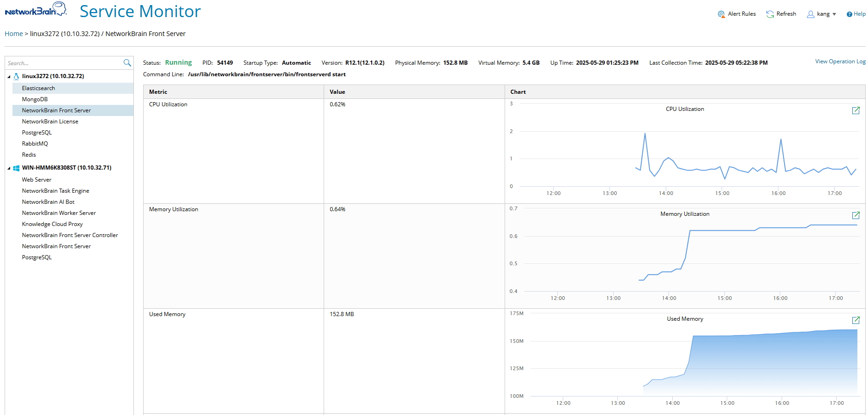Click the Running status text
This screenshot has width=868, height=415.
pyautogui.click(x=178, y=62)
